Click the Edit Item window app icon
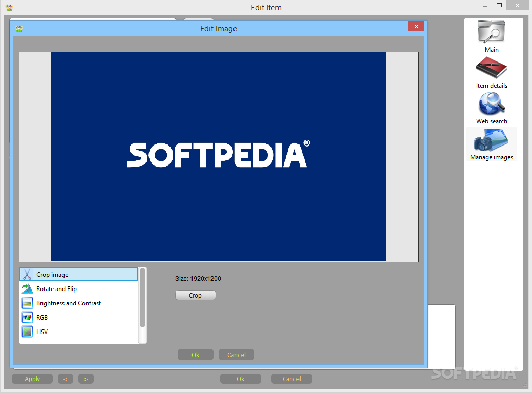The image size is (532, 393). 9,8
